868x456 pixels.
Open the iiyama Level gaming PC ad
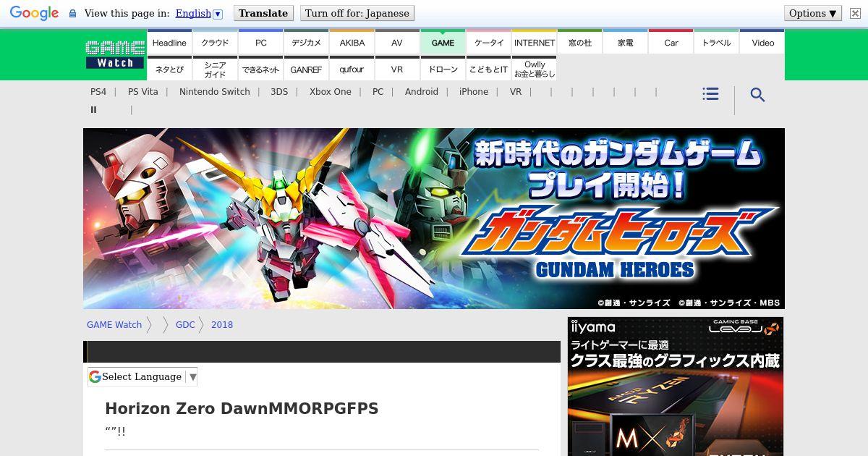(x=676, y=387)
